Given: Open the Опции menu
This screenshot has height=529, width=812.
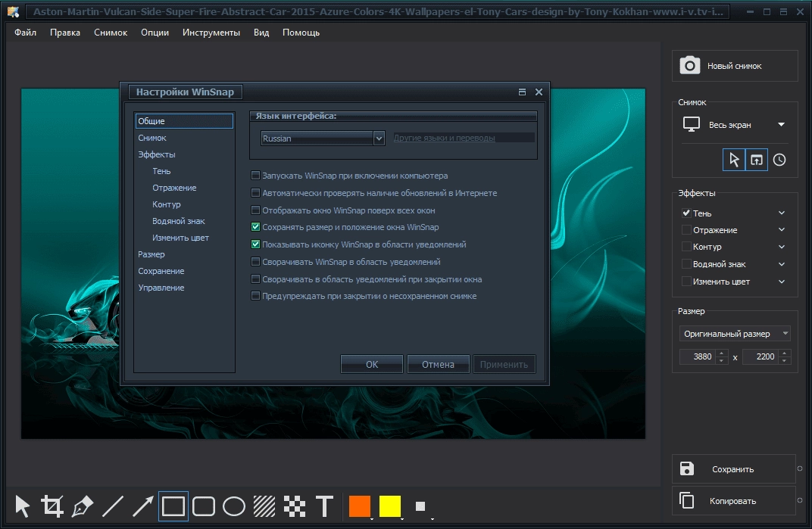Looking at the screenshot, I should tap(155, 32).
